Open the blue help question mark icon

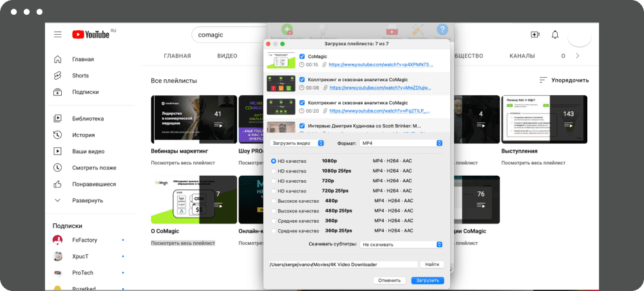click(442, 30)
